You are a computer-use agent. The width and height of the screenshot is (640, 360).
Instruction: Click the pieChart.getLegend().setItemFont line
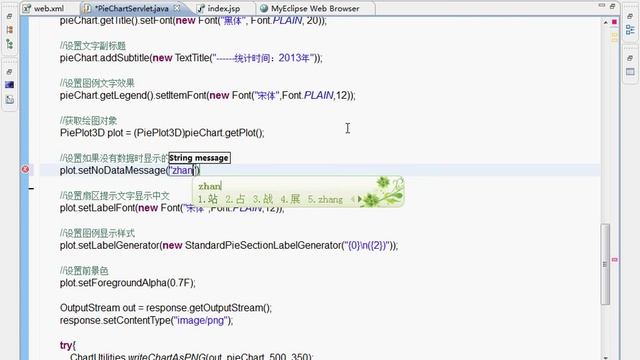click(208, 96)
